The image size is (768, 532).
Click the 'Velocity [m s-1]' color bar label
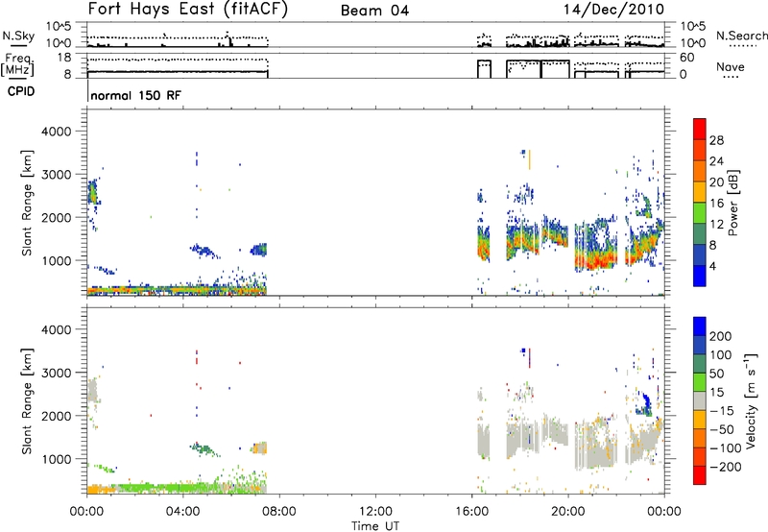coord(751,400)
